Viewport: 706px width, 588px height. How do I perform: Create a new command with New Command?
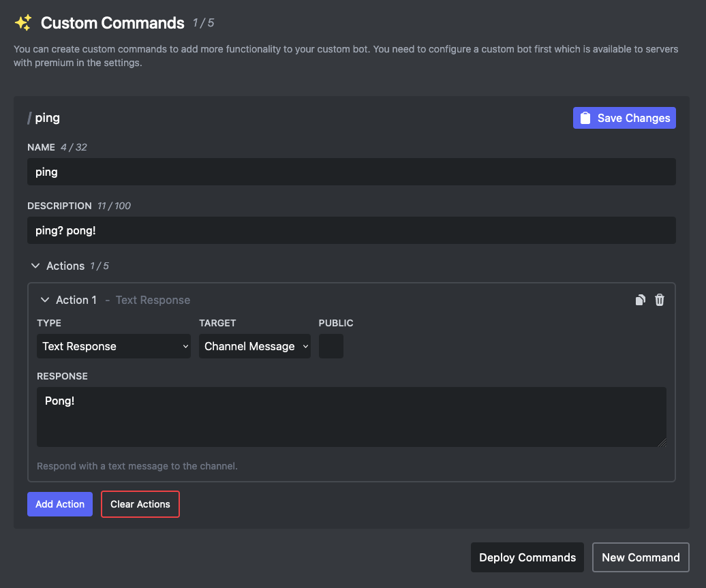pyautogui.click(x=641, y=557)
